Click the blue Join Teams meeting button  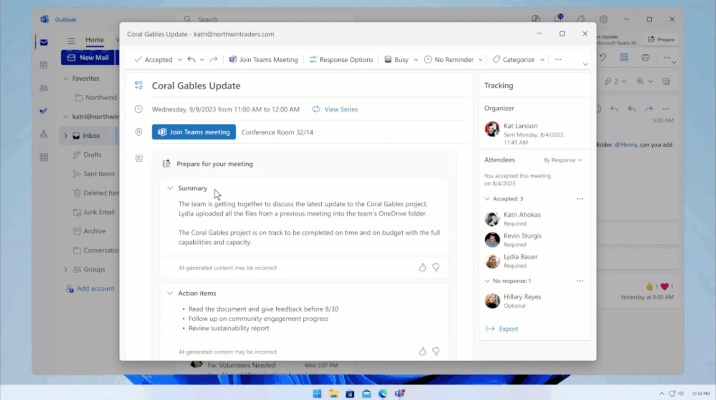[194, 132]
